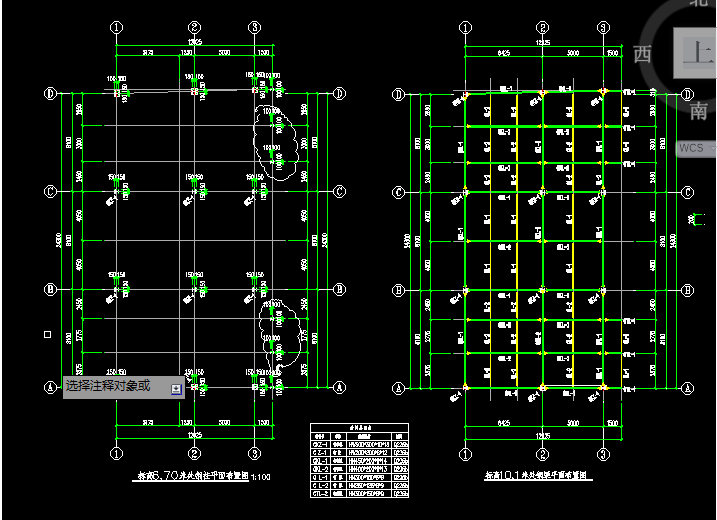Select bottom grid bubble 3 of right plan
This screenshot has height=520, width=717.
[x=603, y=454]
